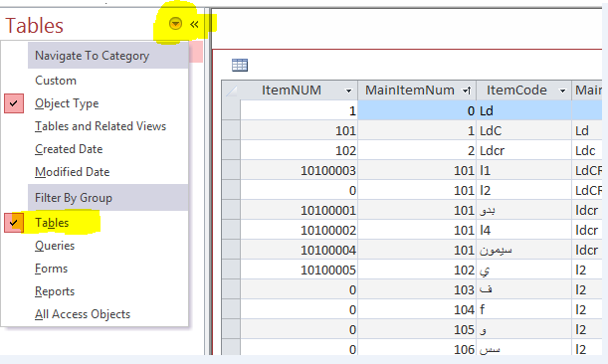608x364 pixels.
Task: Filter by Tables group
Action: point(52,223)
